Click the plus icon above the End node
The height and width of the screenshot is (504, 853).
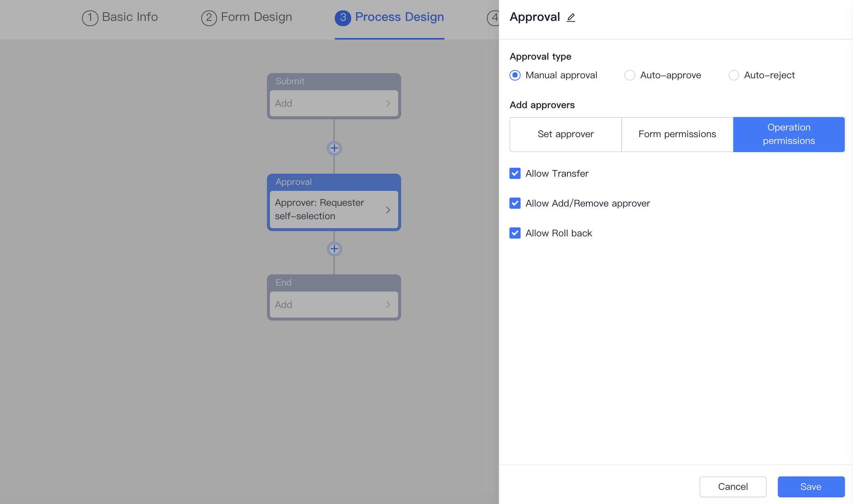tap(334, 249)
